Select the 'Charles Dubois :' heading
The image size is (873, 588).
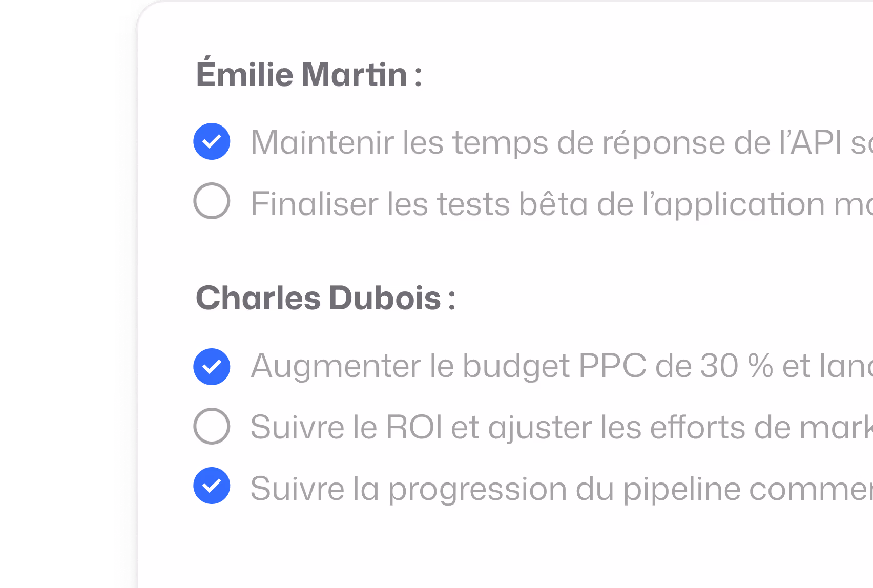326,298
